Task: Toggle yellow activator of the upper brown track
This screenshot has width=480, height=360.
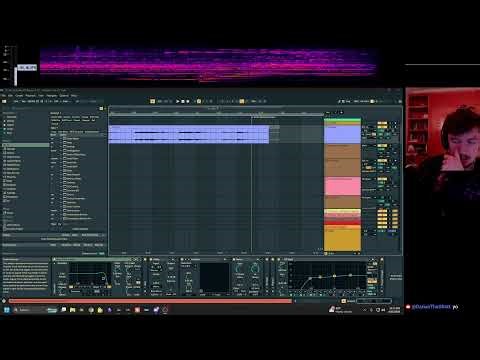Action: coord(382,146)
